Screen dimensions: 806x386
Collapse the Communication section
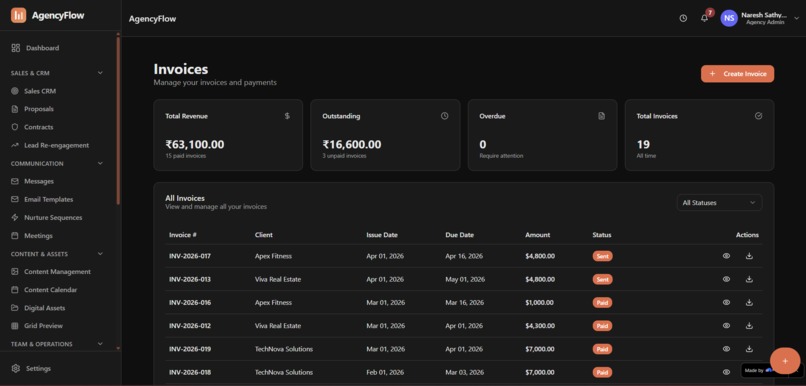(100, 163)
